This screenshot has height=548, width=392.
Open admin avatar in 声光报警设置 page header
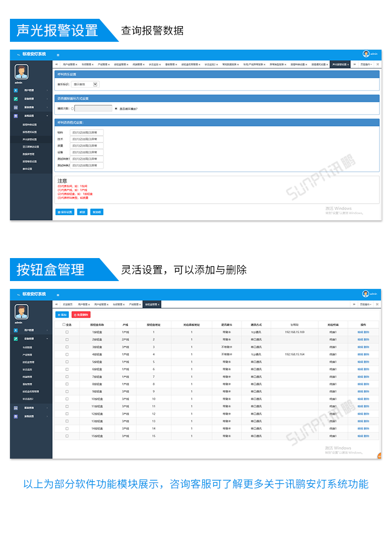[366, 54]
